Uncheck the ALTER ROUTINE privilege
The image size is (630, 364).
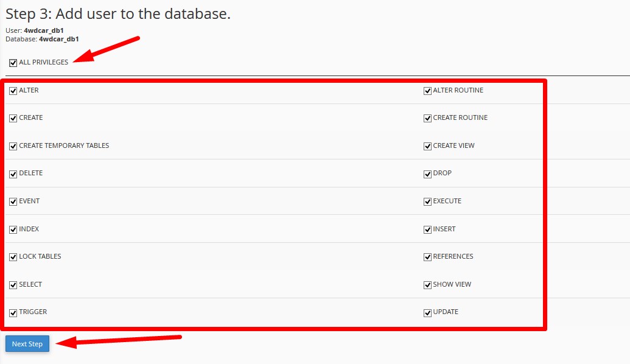[427, 91]
